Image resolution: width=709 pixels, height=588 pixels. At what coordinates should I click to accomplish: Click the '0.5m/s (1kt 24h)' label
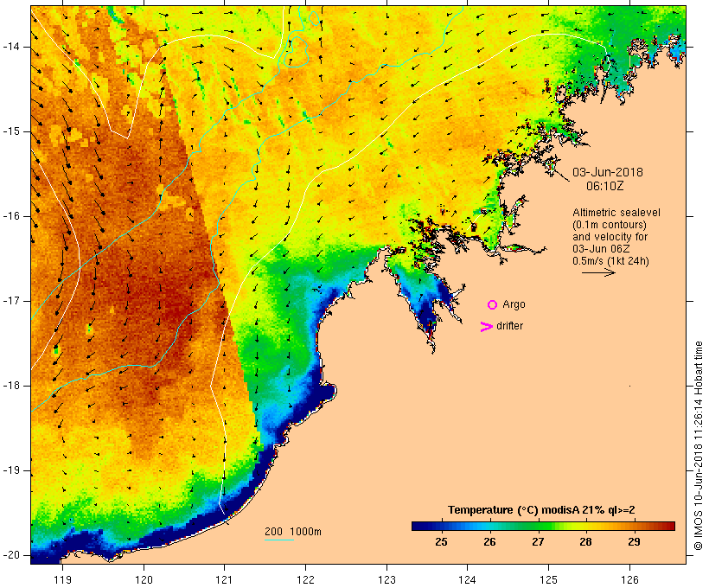(610, 261)
